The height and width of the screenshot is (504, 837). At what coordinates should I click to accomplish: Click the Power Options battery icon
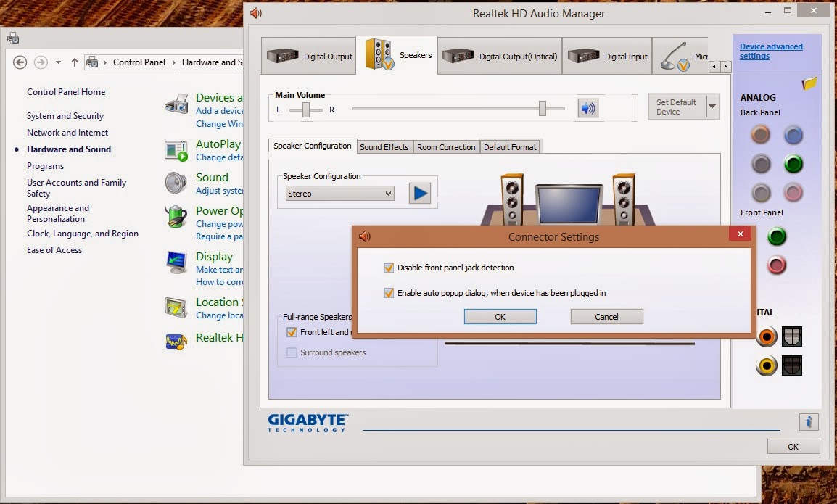[176, 217]
